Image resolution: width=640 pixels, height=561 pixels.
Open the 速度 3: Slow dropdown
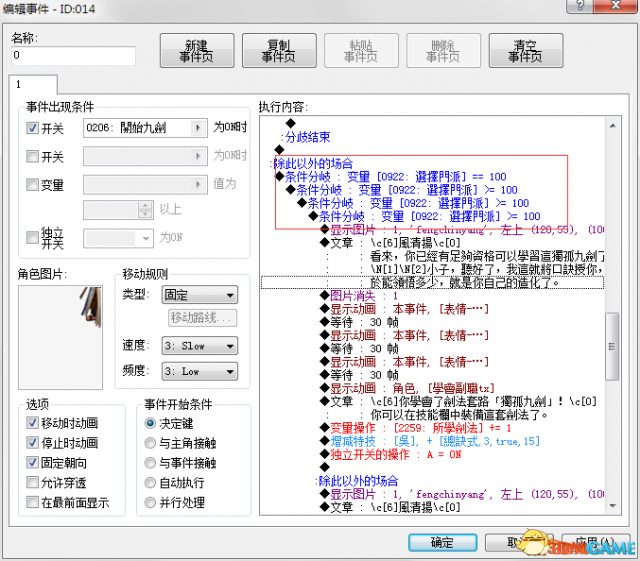tap(200, 346)
